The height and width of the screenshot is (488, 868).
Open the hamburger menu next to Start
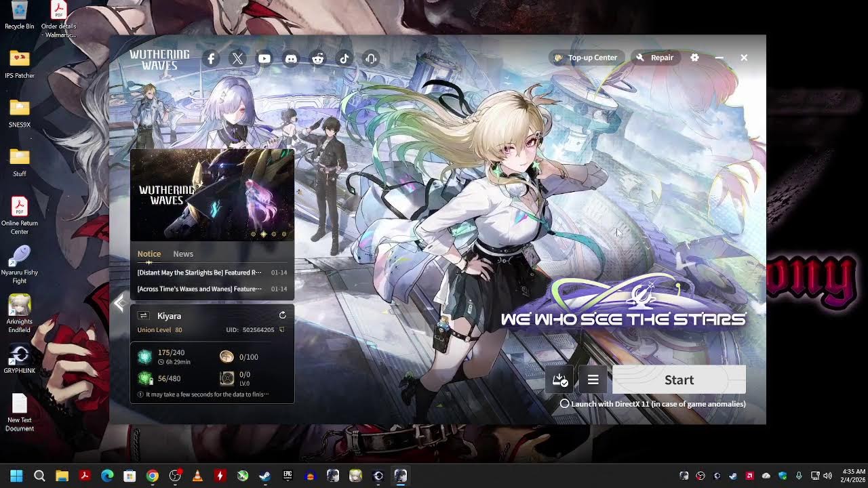pos(593,380)
